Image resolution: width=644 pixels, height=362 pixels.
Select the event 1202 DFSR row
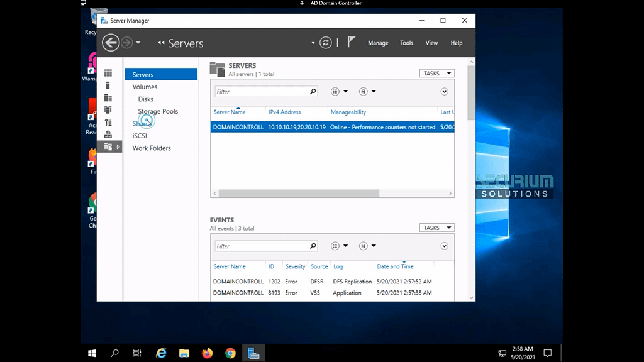[x=332, y=282]
